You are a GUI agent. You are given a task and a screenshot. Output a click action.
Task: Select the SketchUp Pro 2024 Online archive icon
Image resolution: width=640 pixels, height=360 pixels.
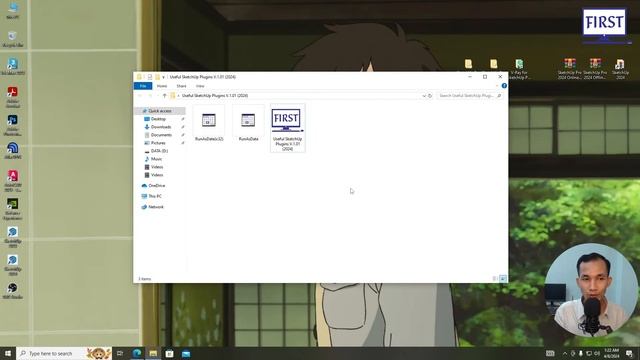click(570, 69)
